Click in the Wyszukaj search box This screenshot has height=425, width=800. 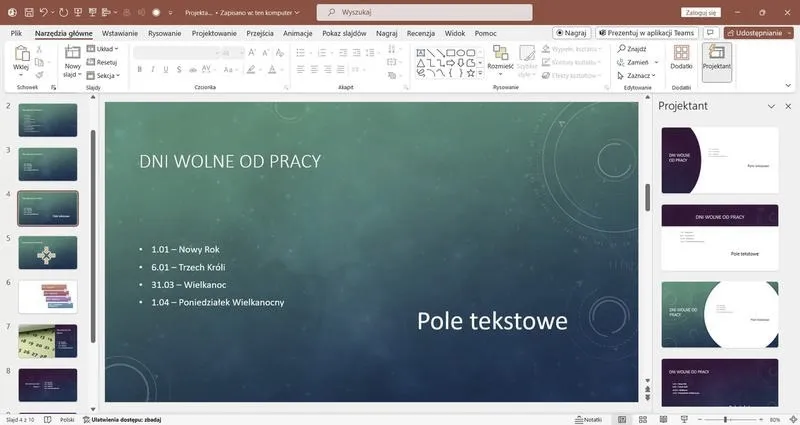pos(424,12)
